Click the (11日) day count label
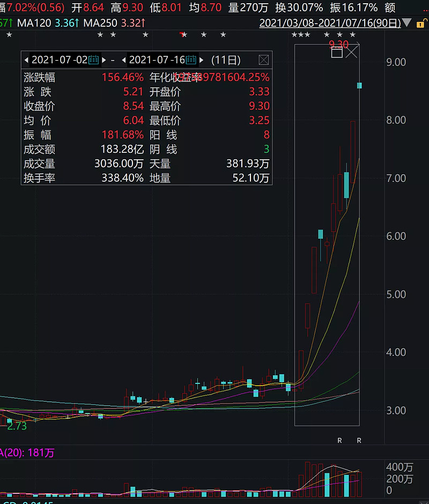This screenshot has width=429, height=504. (226, 60)
